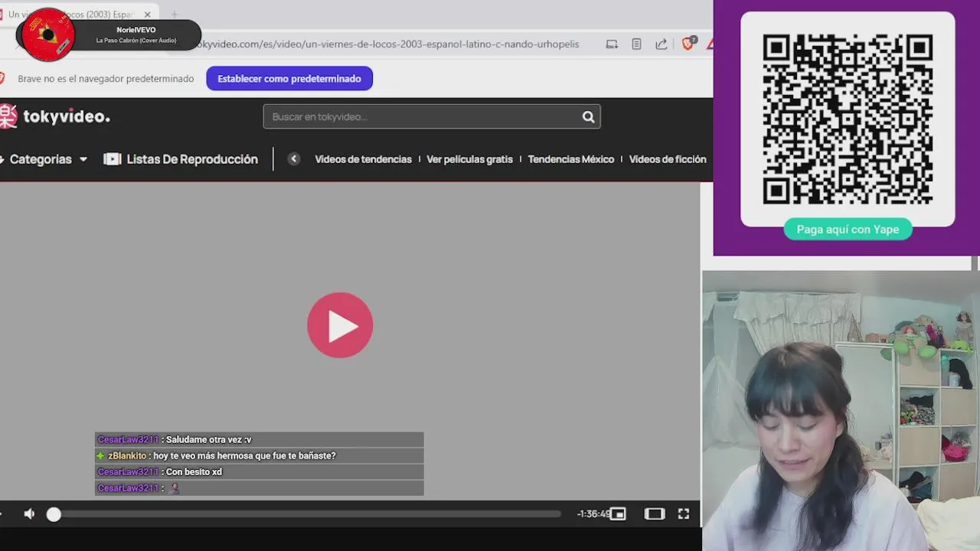
Task: Click Paga aquí con Yape button
Action: click(x=848, y=230)
